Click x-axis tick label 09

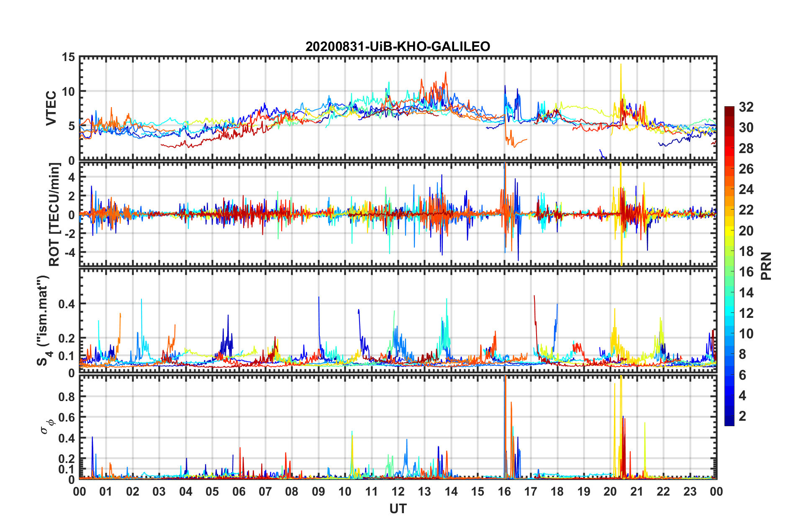(x=318, y=491)
